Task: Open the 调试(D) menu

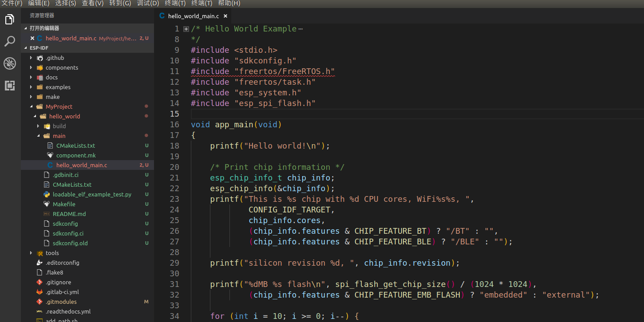Action: [148, 4]
